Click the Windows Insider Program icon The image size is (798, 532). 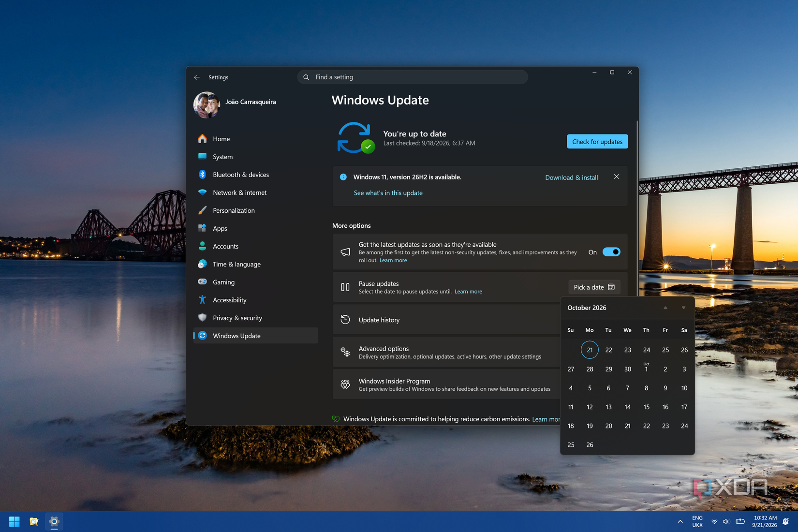point(345,384)
